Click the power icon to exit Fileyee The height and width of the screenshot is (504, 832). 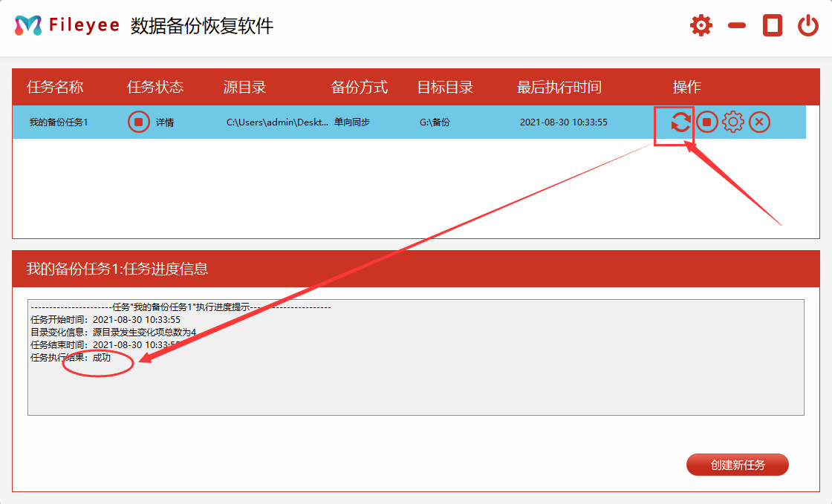808,26
